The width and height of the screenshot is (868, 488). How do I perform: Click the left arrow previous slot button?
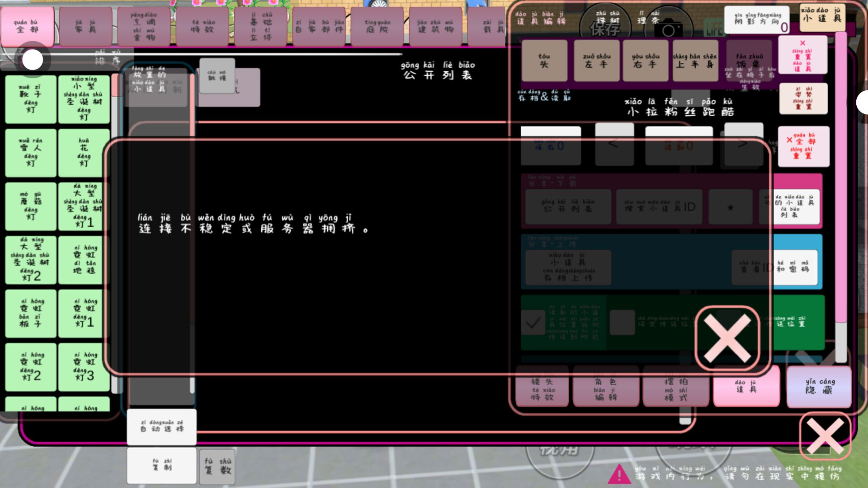pos(614,145)
